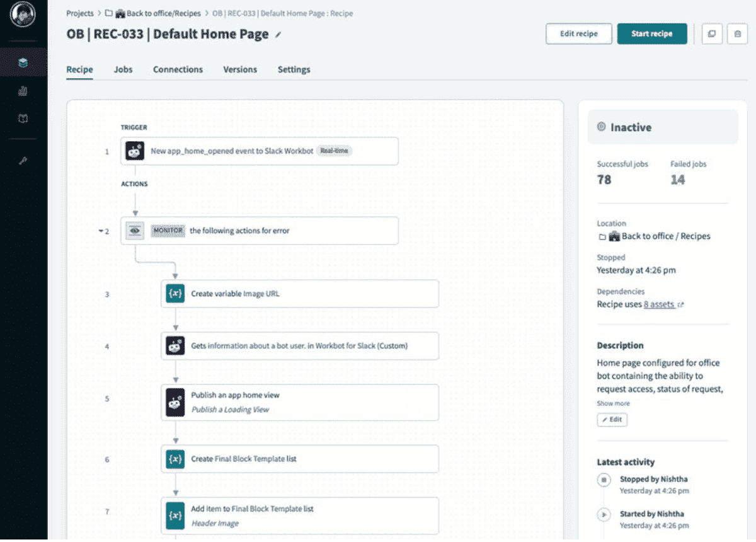Image resolution: width=756 pixels, height=542 pixels.
Task: Click the Header Image subtitle in step 7
Action: point(215,523)
